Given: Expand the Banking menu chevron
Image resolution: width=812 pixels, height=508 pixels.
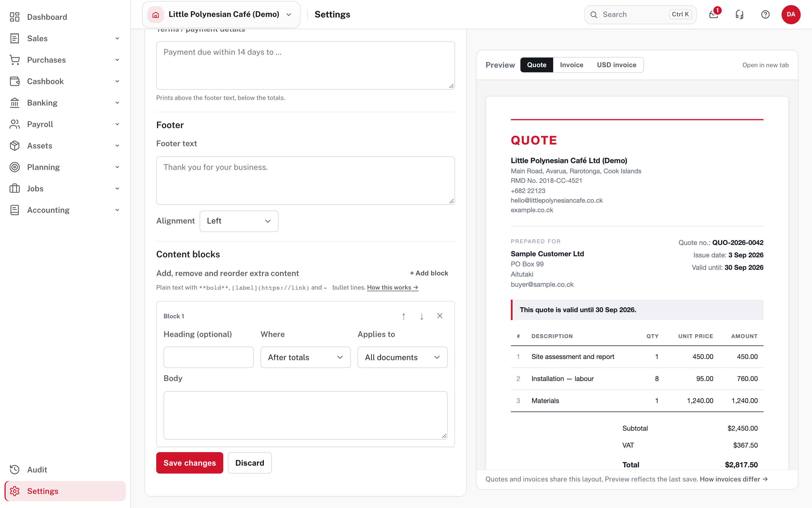Looking at the screenshot, I should [117, 103].
